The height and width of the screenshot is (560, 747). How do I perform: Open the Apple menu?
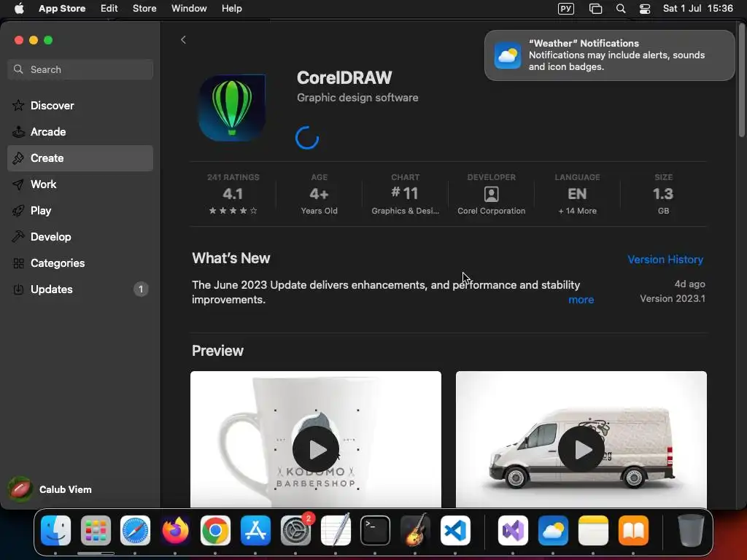coord(19,9)
